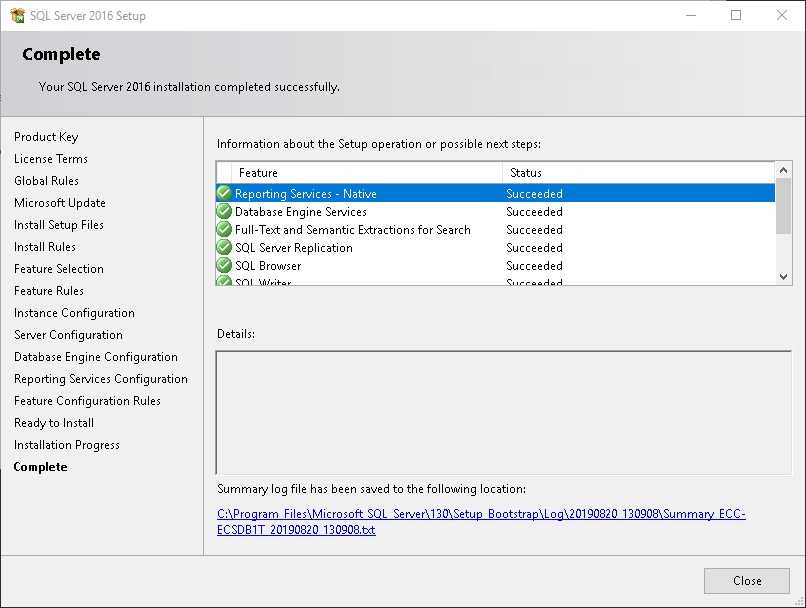Click the Feature Configuration Rules step
This screenshot has width=806, height=608.
click(87, 401)
